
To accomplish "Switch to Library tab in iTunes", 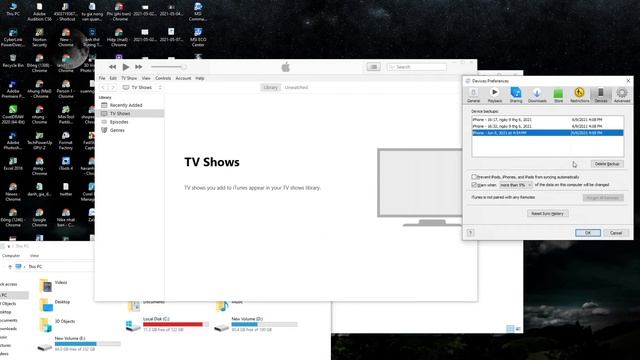I will tap(270, 87).
